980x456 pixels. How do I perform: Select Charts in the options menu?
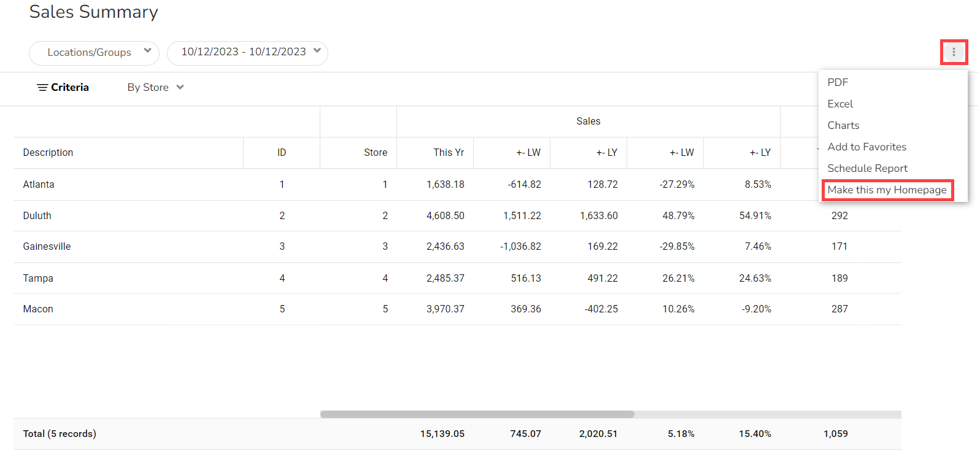click(x=843, y=125)
